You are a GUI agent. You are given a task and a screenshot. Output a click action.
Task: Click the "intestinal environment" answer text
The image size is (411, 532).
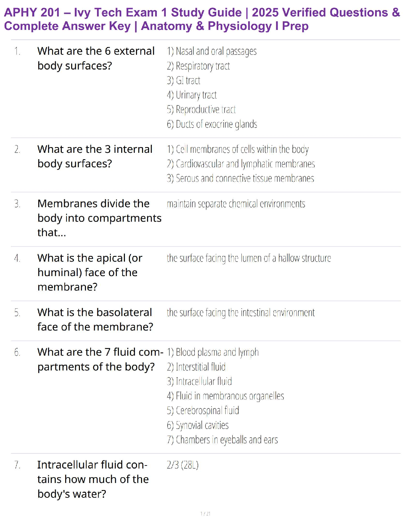point(240,313)
